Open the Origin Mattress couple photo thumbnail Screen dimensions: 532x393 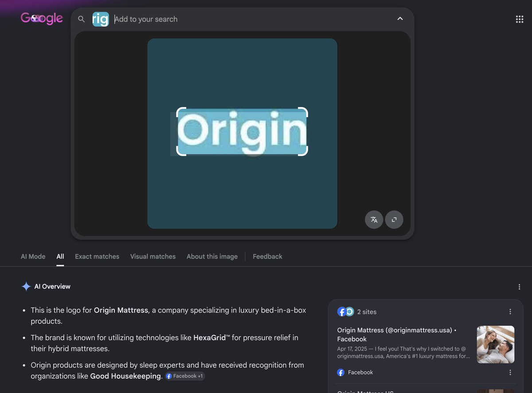[496, 345]
